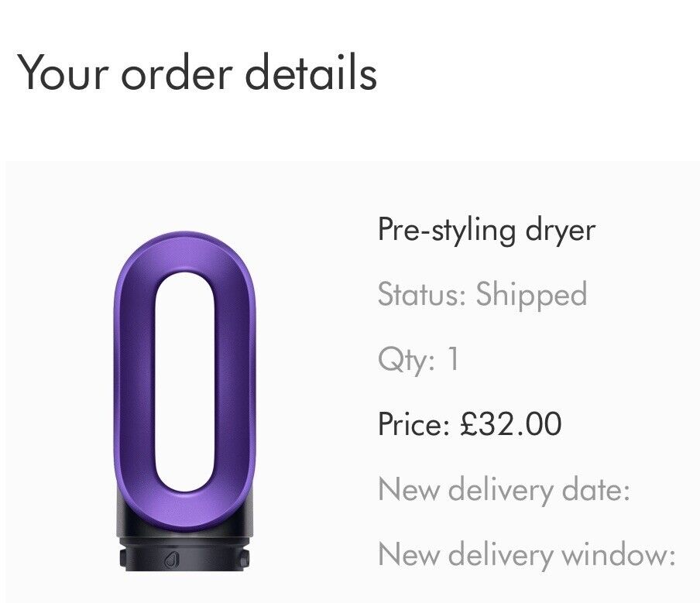Image resolution: width=700 pixels, height=603 pixels.
Task: Click the small button on the dryer base right
Action: 244,558
